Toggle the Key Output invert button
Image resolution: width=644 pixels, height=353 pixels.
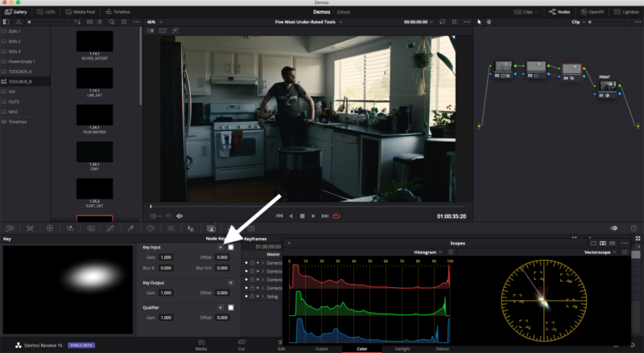tap(231, 283)
